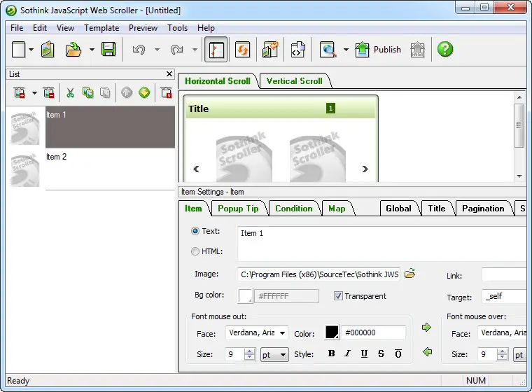Open the Preview menu

pyautogui.click(x=143, y=28)
